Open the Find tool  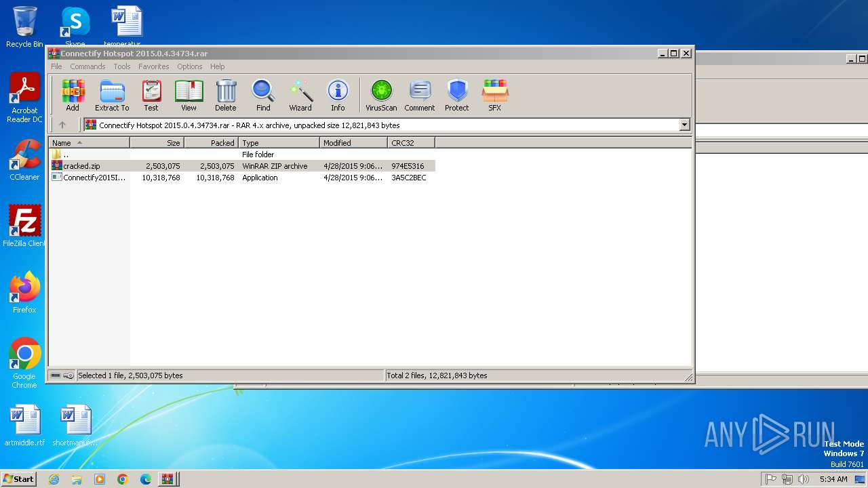tap(263, 95)
